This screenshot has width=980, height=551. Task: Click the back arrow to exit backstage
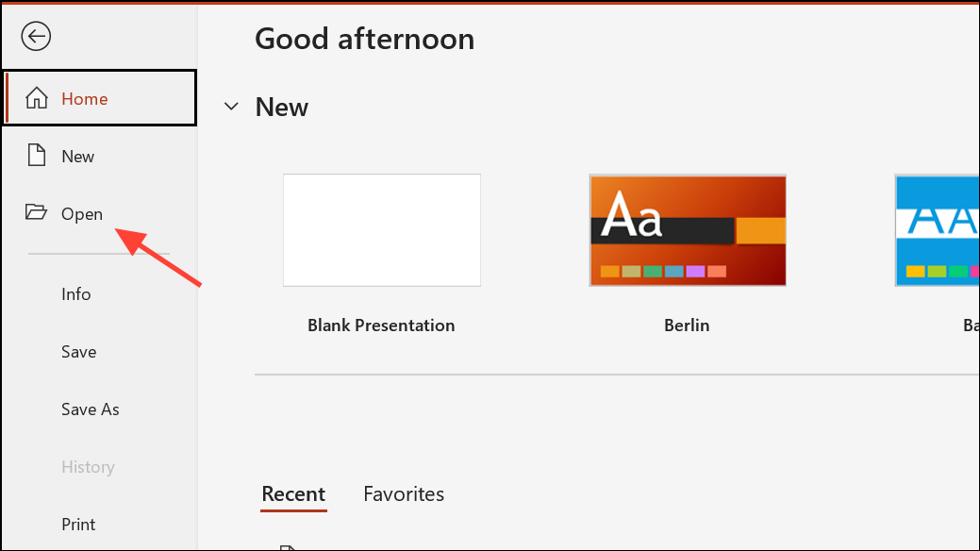click(x=36, y=36)
